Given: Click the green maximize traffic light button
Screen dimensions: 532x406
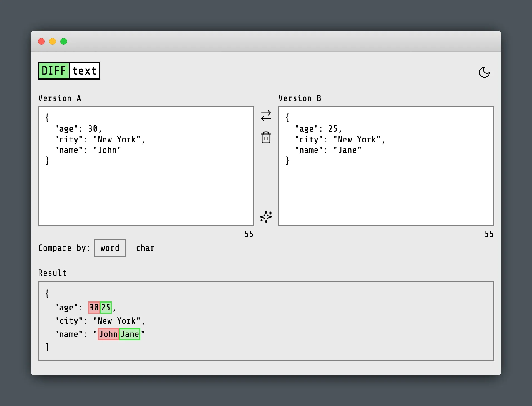Looking at the screenshot, I should (x=63, y=41).
